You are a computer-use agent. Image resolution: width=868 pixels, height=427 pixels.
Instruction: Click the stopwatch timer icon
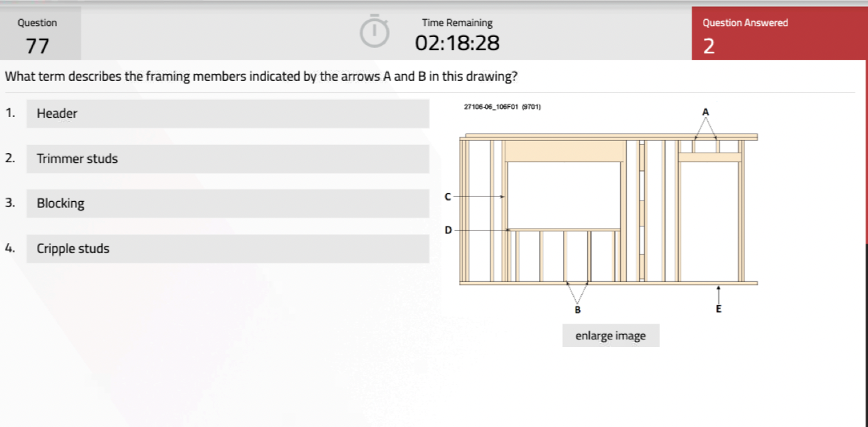point(374,31)
